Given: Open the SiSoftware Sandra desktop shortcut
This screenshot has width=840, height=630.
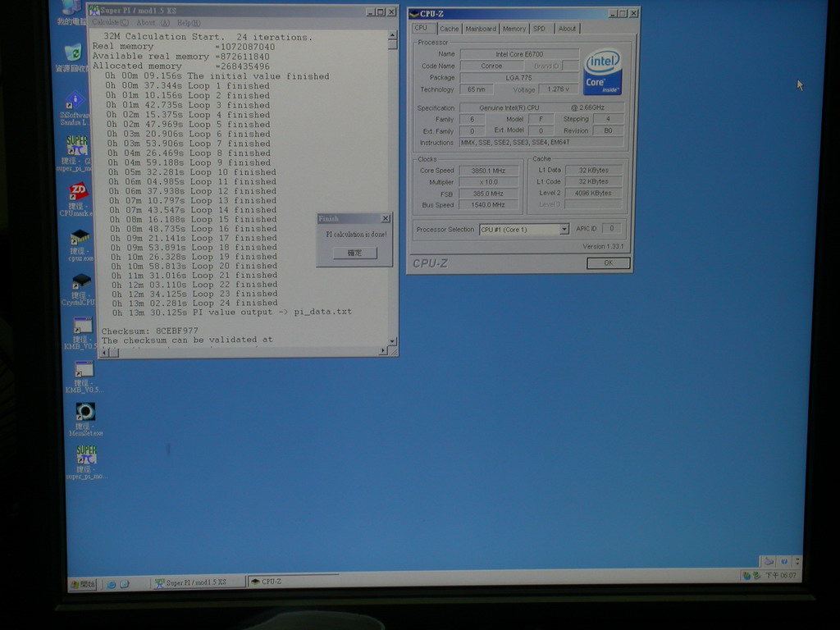Looking at the screenshot, I should pos(75,109).
